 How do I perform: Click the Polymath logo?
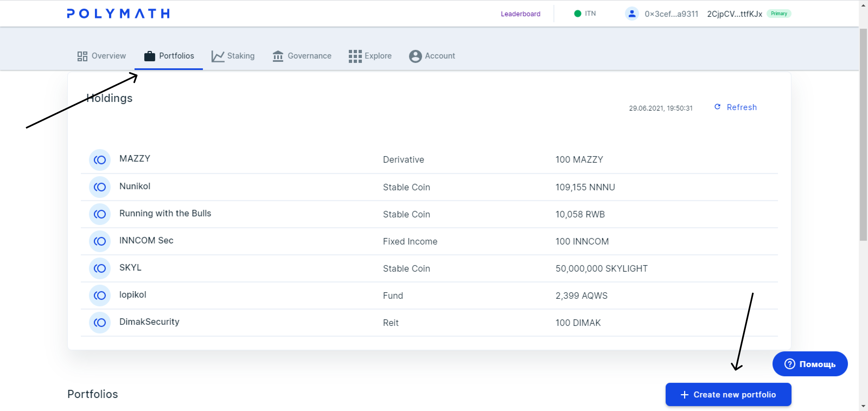coord(118,14)
